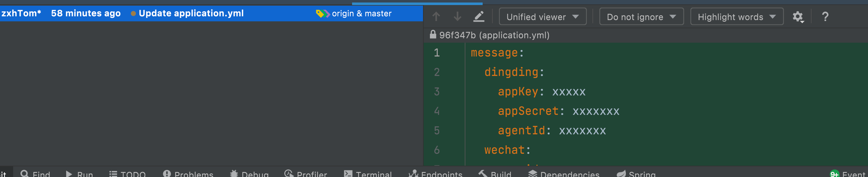Click the 58 minutes ago timestamp
868x177 pixels.
pyautogui.click(x=86, y=13)
